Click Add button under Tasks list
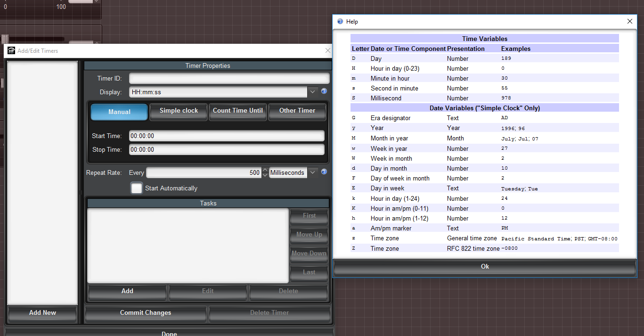 127,291
